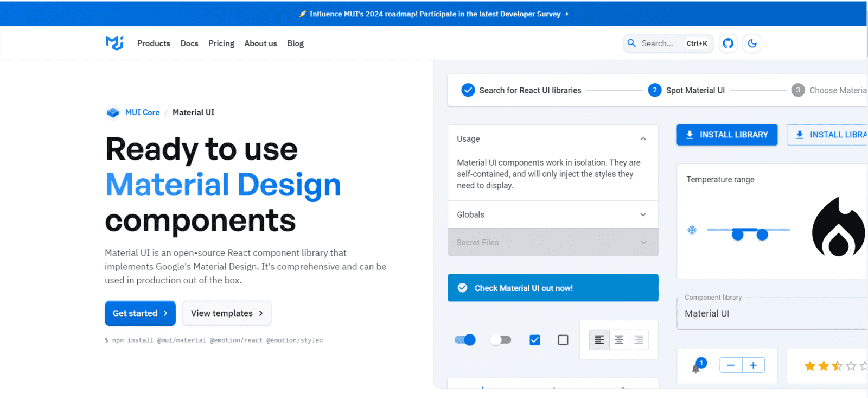Click the step 3 circle icon

pyautogui.click(x=798, y=90)
